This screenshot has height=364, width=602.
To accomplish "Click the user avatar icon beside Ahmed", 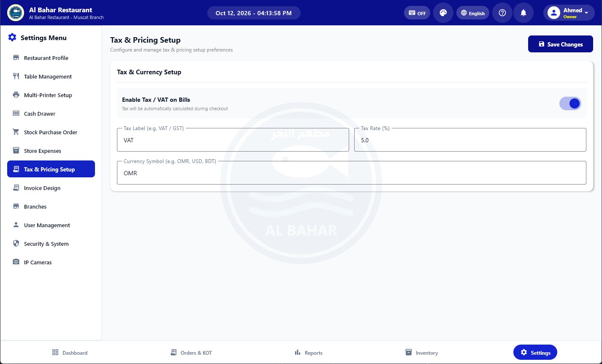I will point(553,13).
